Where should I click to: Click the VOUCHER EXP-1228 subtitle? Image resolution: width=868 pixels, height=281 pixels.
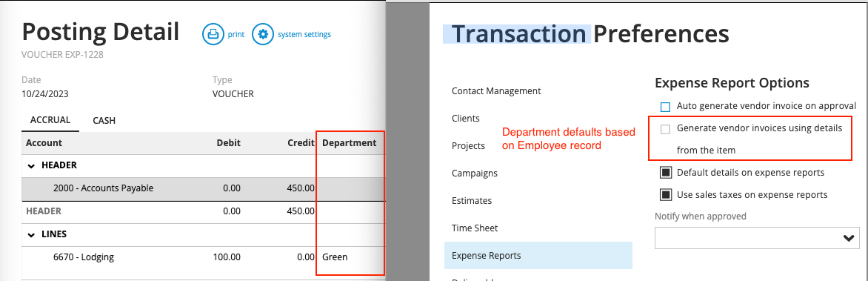62,54
